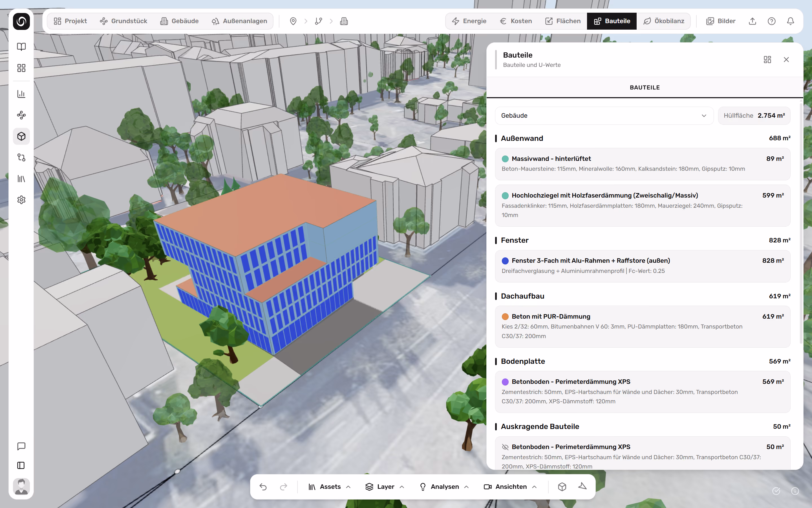Switch to the Ökobilanz tab
Screen dimensions: 812x508
[x=664, y=21]
